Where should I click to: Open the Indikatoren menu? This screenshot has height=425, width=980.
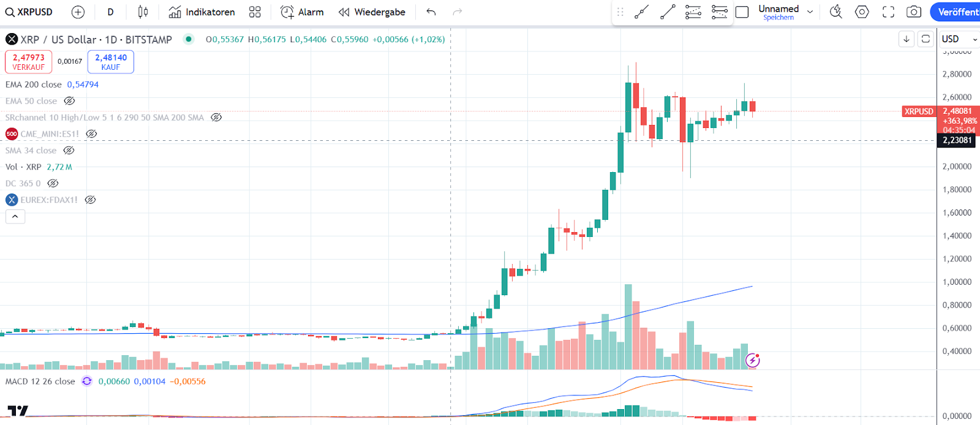pos(202,12)
